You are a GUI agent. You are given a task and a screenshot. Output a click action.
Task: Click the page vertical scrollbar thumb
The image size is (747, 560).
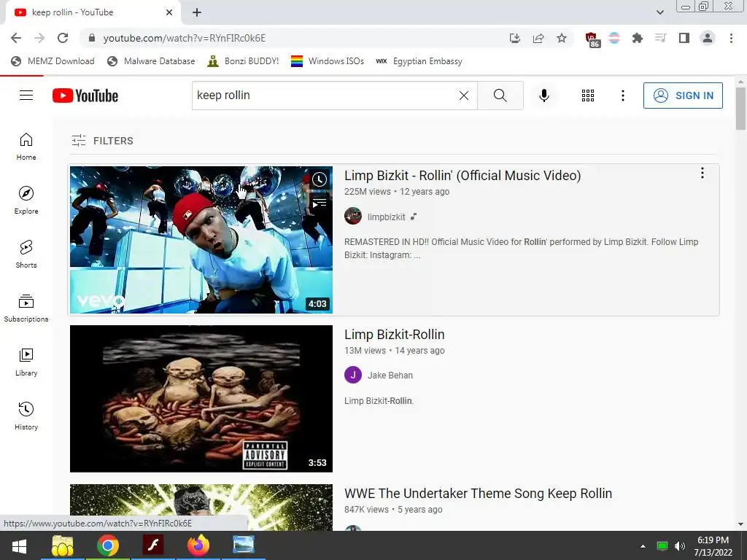[x=740, y=109]
